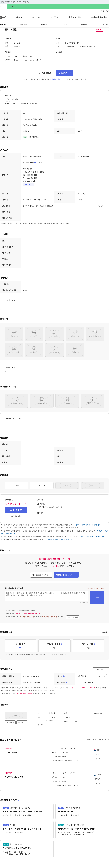Click 요약보기 for 간호조무사 충원
The height and width of the screenshot is (868, 109).
98,754
